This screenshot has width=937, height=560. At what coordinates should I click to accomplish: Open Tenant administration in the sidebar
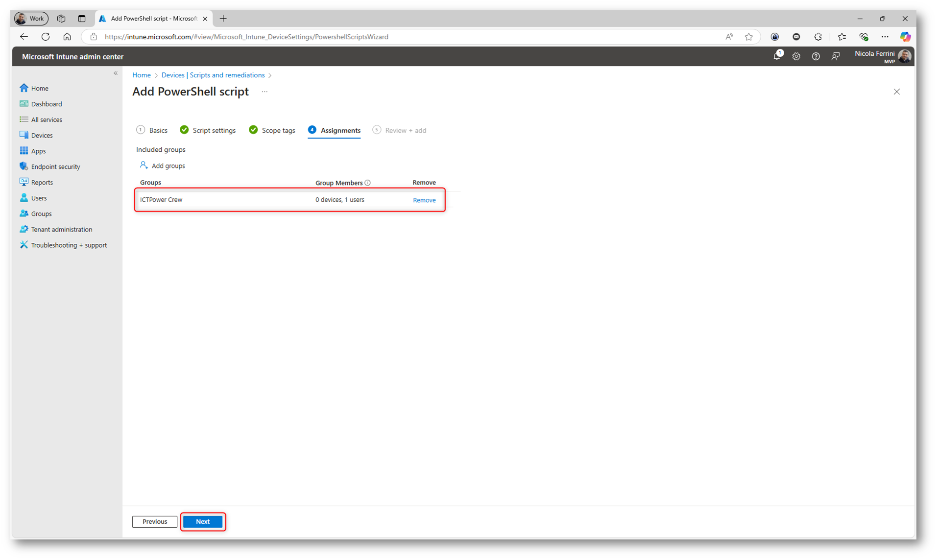pyautogui.click(x=61, y=229)
